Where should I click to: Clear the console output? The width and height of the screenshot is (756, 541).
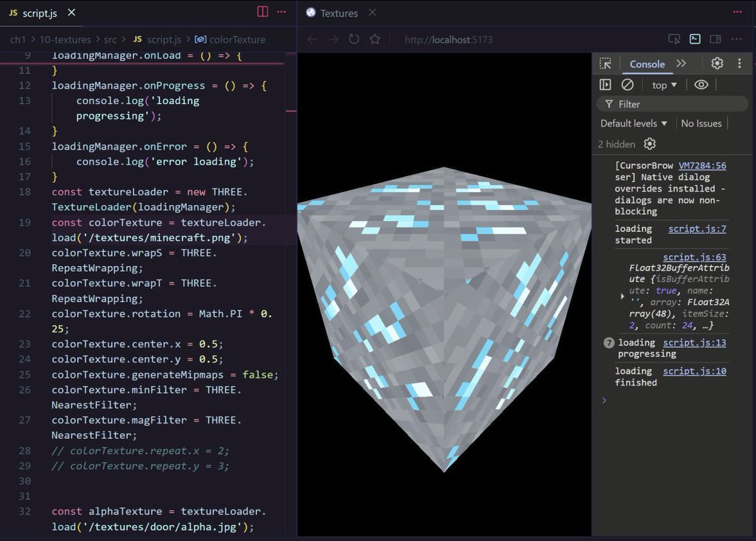(x=627, y=84)
